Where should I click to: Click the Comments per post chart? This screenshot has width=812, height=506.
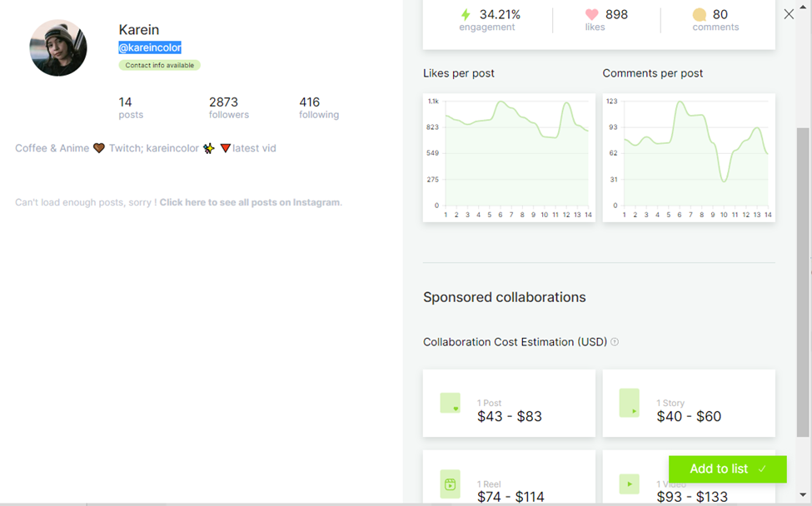689,158
